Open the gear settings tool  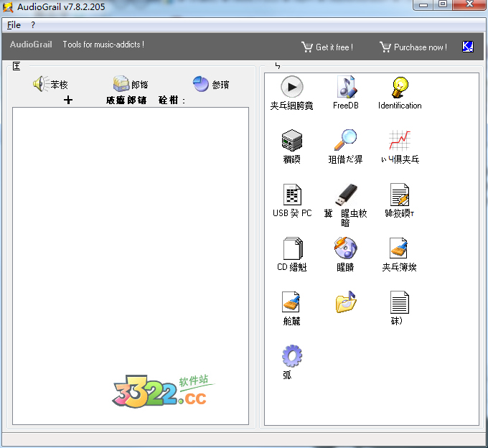click(291, 362)
